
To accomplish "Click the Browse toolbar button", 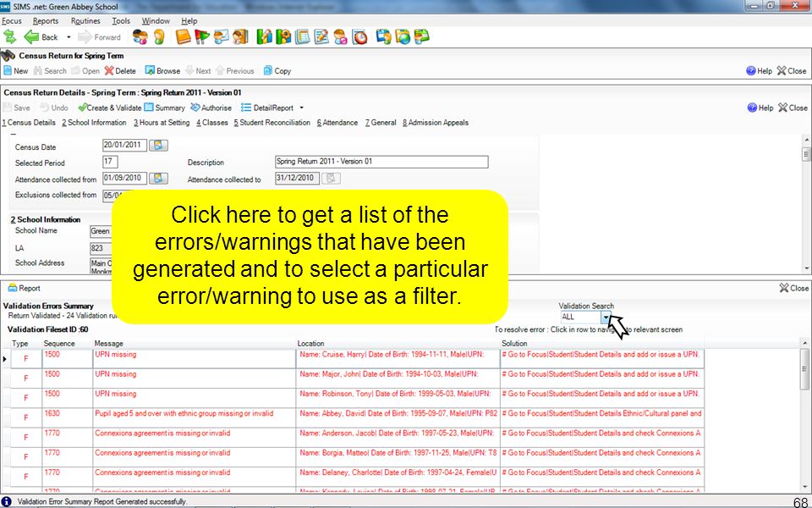I will 162,71.
